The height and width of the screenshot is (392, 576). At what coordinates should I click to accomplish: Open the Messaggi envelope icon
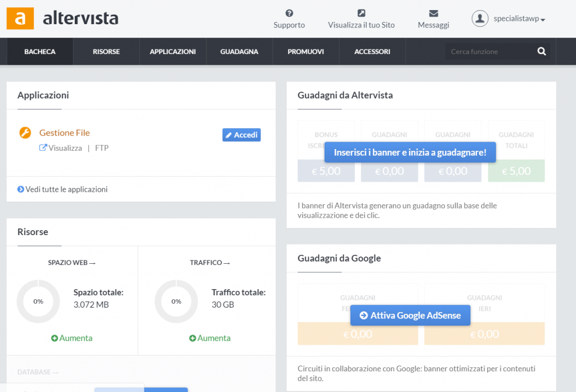pyautogui.click(x=433, y=13)
